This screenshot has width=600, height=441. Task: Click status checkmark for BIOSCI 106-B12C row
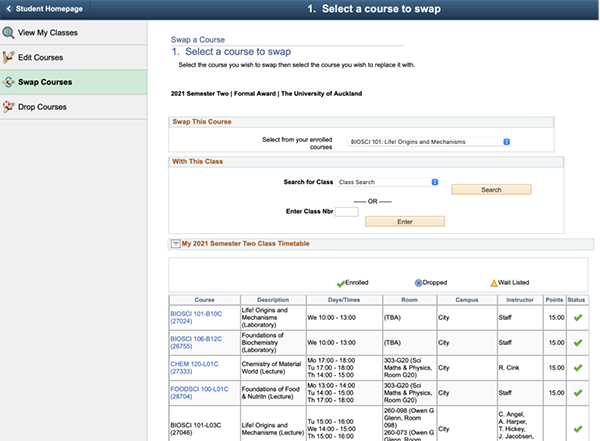[x=578, y=343]
